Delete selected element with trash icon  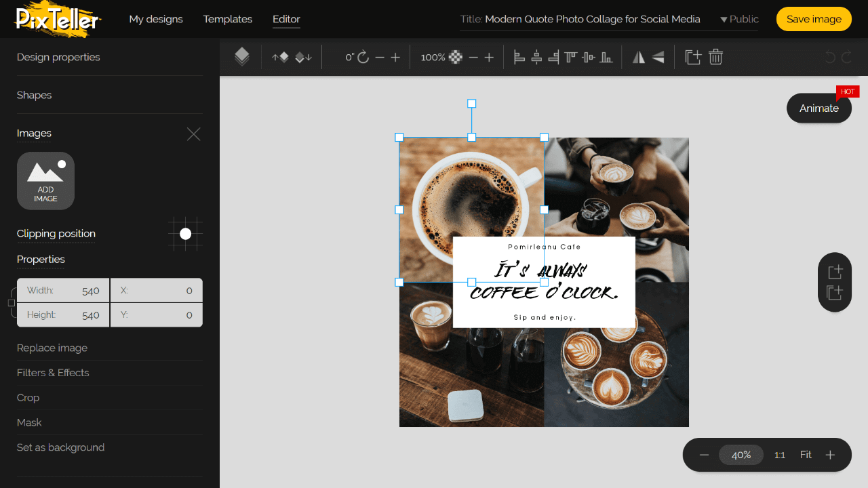coord(715,57)
